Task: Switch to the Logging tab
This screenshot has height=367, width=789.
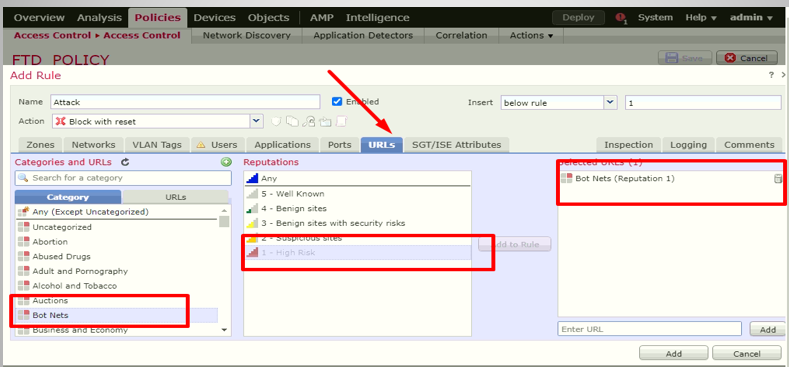Action: (688, 144)
